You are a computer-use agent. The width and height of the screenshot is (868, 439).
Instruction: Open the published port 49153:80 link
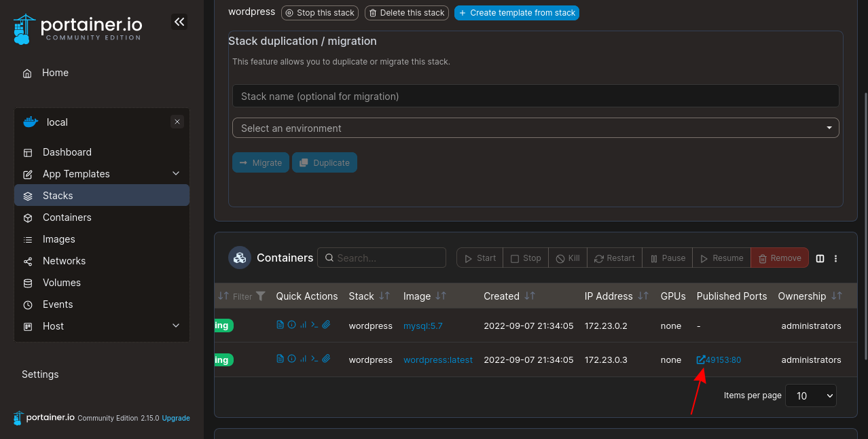pyautogui.click(x=719, y=359)
